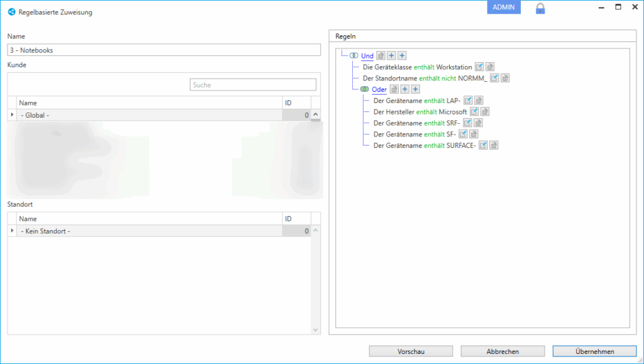This screenshot has width=644, height=364.
Task: Click the Kunde list scroll-up arrow
Action: [x=316, y=114]
